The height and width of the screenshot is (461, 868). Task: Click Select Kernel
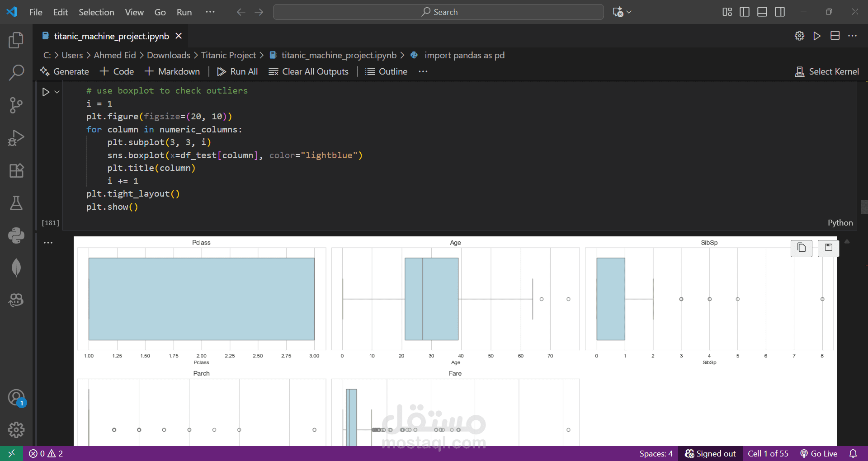click(827, 71)
